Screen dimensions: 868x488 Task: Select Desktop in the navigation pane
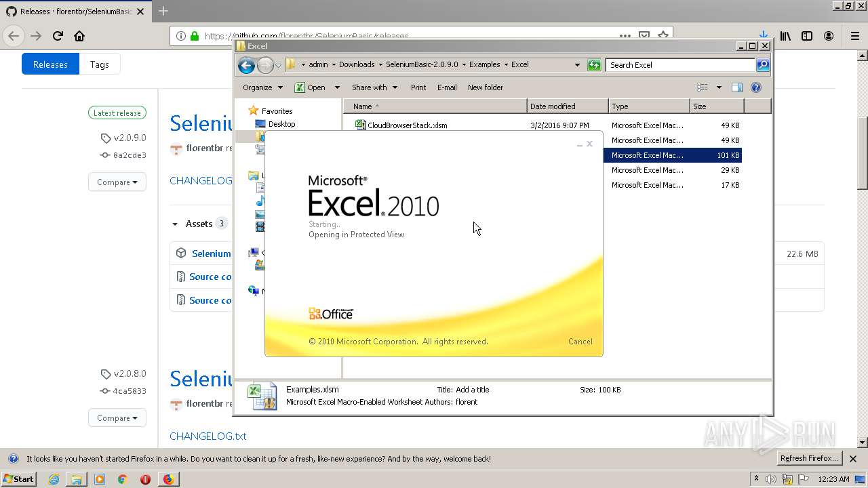(x=281, y=125)
